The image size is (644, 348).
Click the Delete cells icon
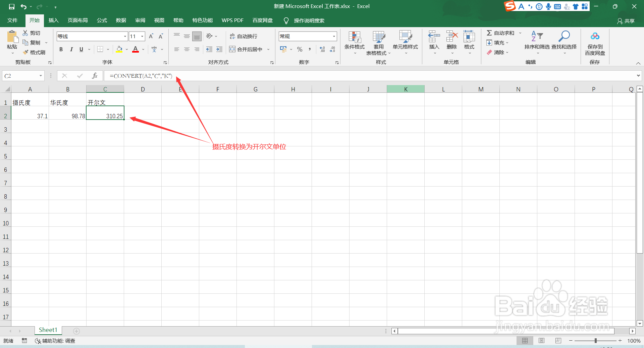452,37
